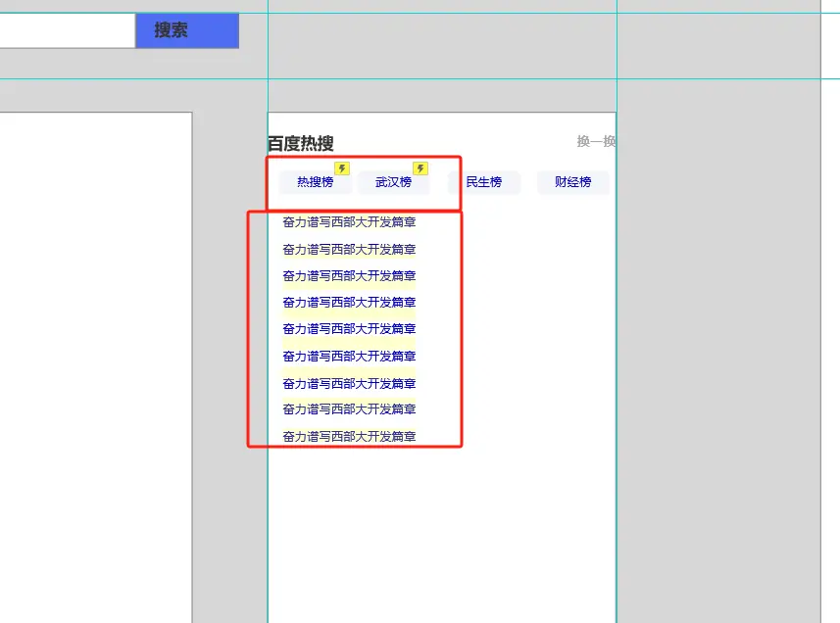Click the lightning badge on 热搜榜
This screenshot has height=623, width=840.
coord(342,168)
